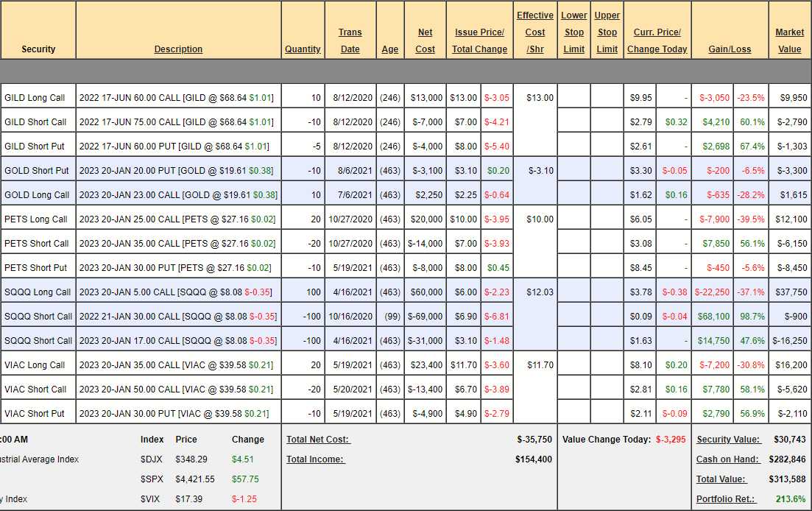Click the Market Value column header

click(789, 40)
